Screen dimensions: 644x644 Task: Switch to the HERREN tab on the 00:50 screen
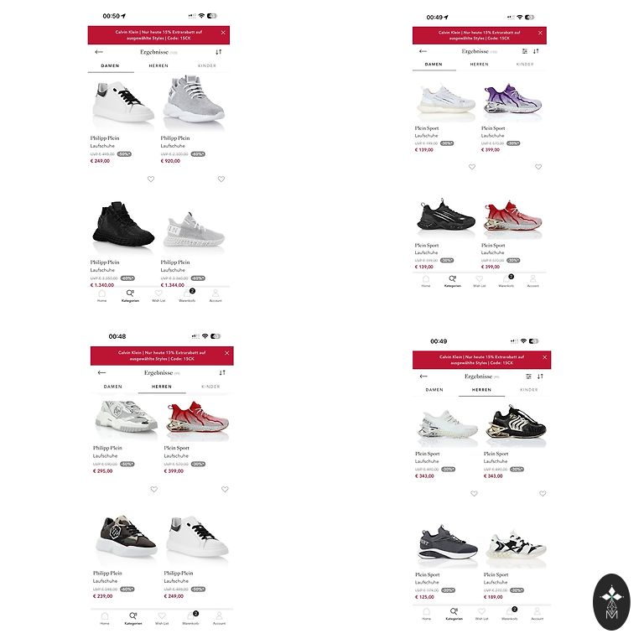click(158, 65)
